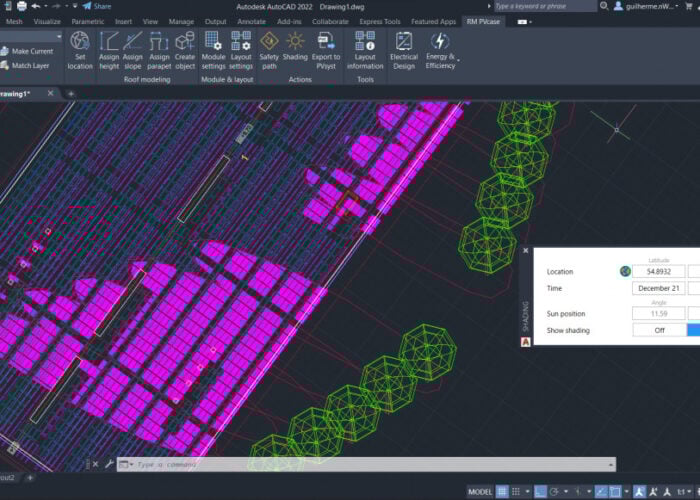This screenshot has height=500, width=700.
Task: Switch to the Parametric ribbon tab
Action: (88, 20)
